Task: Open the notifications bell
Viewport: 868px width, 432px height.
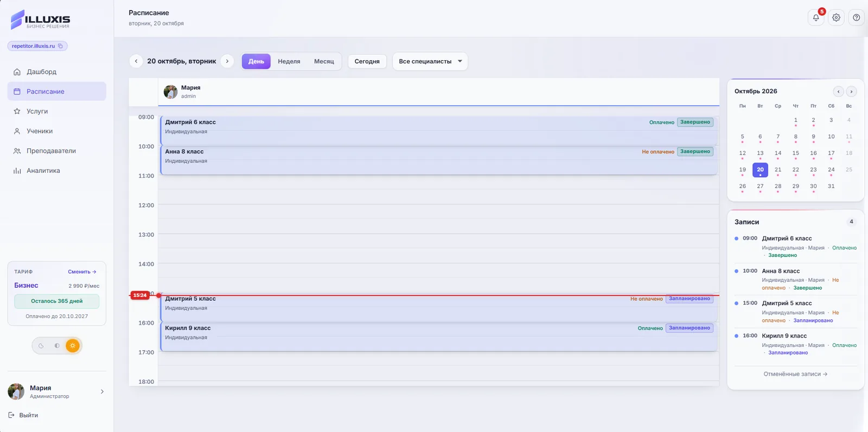Action: (x=816, y=17)
